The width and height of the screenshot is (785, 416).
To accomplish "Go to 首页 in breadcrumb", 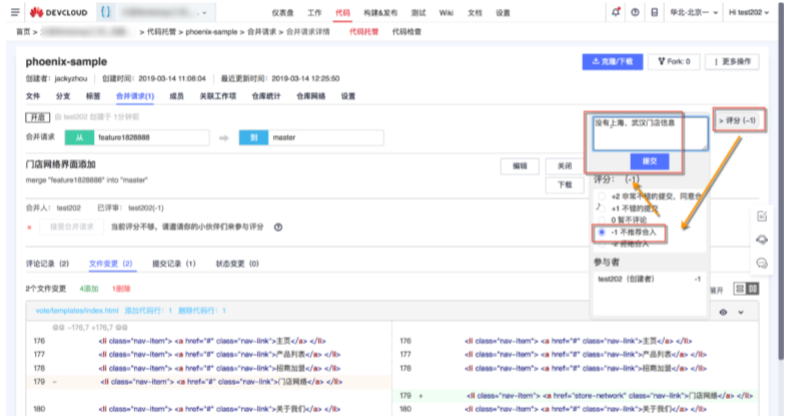I will (x=23, y=32).
